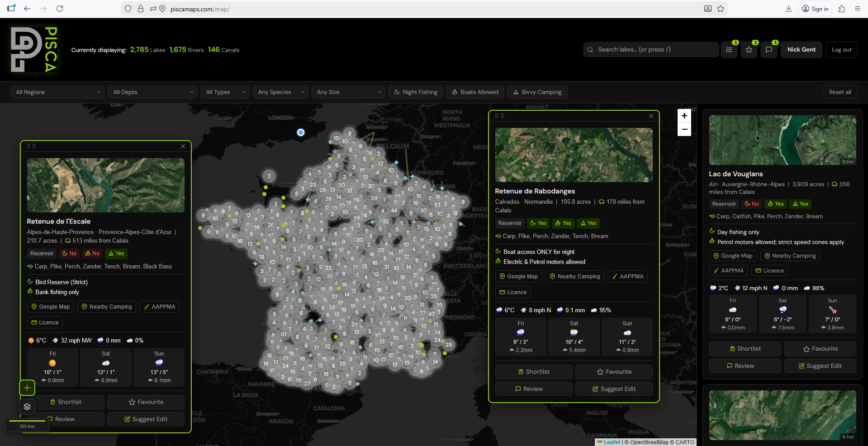868x446 pixels.
Task: Open the Nick Gent account menu
Action: click(801, 50)
